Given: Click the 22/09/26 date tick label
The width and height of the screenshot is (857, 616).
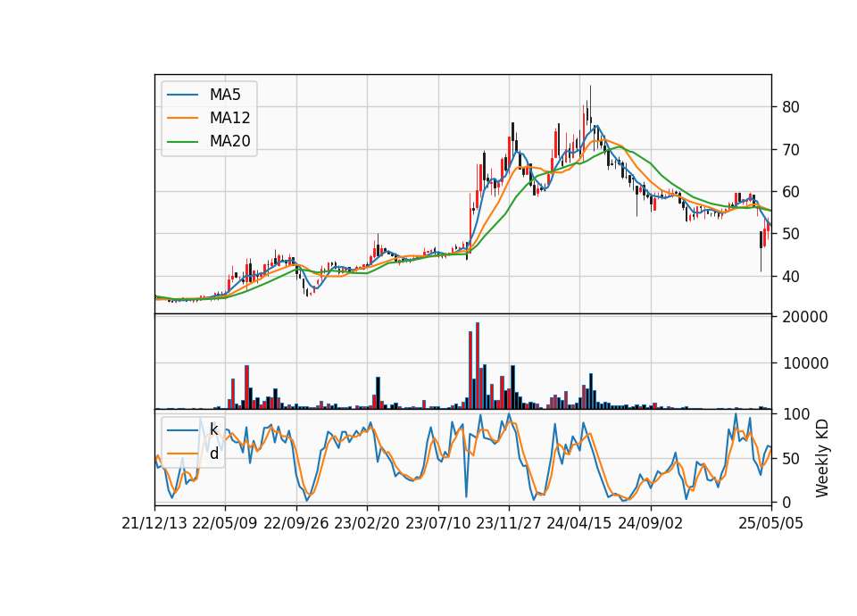Looking at the screenshot, I should pyautogui.click(x=296, y=524).
